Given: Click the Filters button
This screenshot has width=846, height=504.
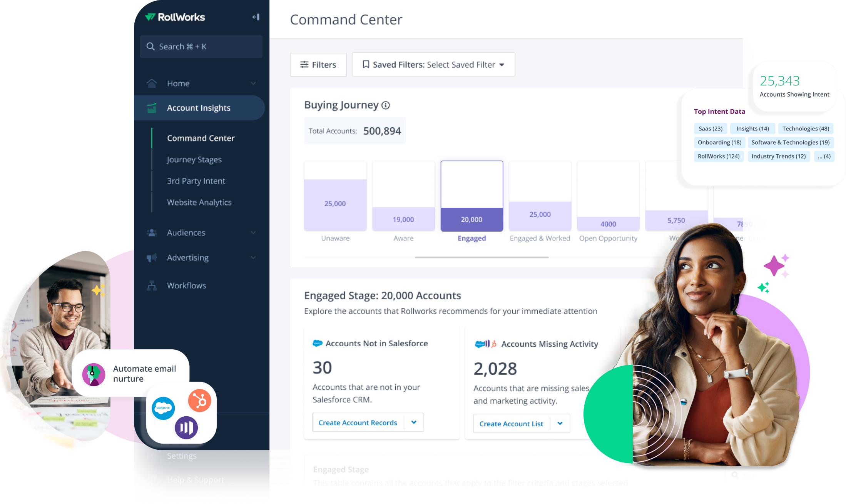Looking at the screenshot, I should tap(318, 65).
